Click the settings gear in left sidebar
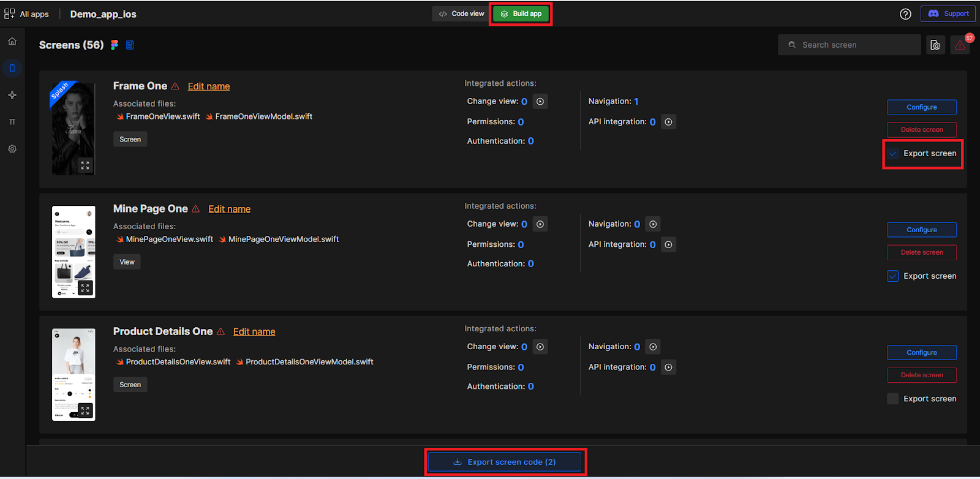 (12, 149)
